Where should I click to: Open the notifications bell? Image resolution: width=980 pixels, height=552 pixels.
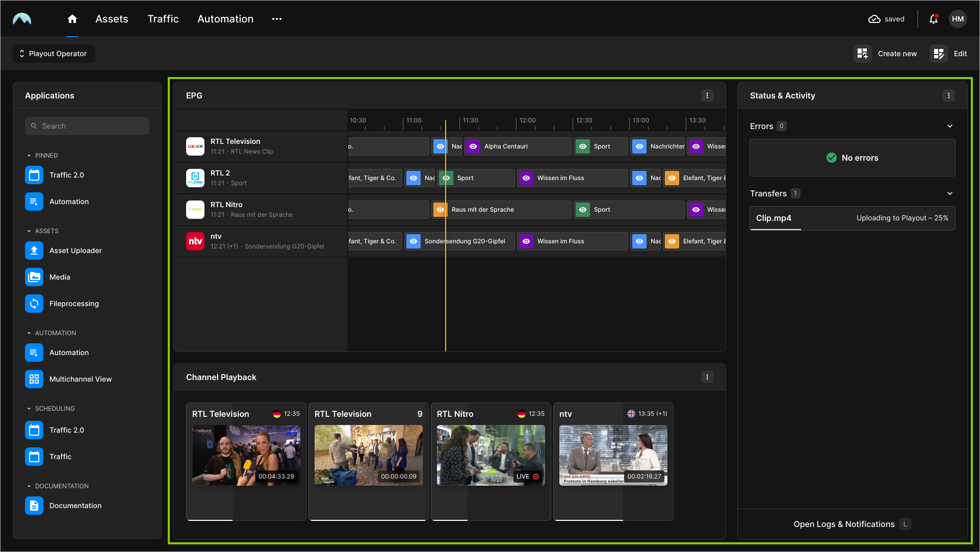pos(933,19)
